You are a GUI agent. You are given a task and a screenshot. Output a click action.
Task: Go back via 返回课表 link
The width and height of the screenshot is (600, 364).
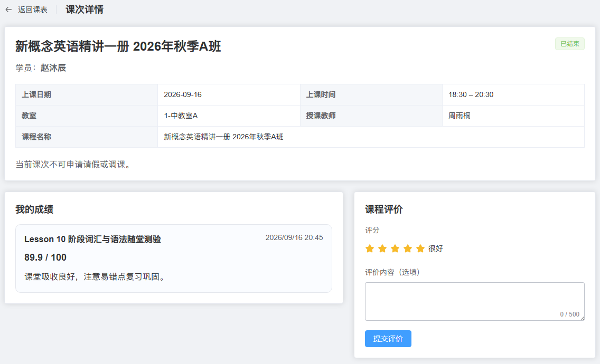pos(33,9)
